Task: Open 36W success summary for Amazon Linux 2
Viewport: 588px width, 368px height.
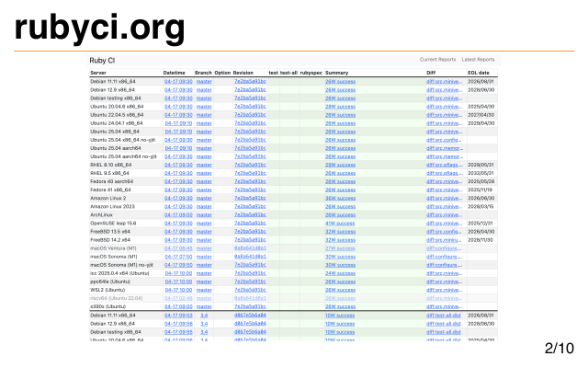Action: 340,199
